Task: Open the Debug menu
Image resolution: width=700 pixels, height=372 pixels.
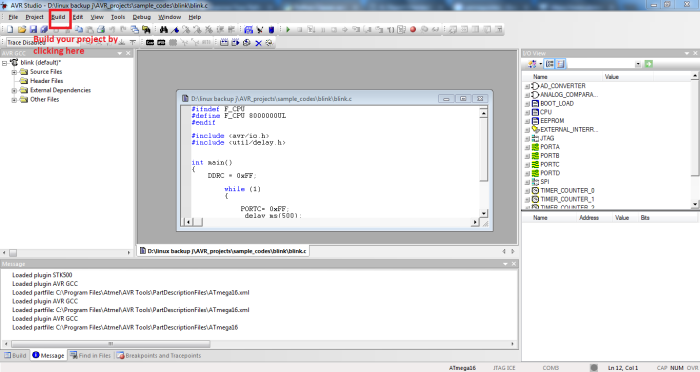Action: (x=142, y=17)
